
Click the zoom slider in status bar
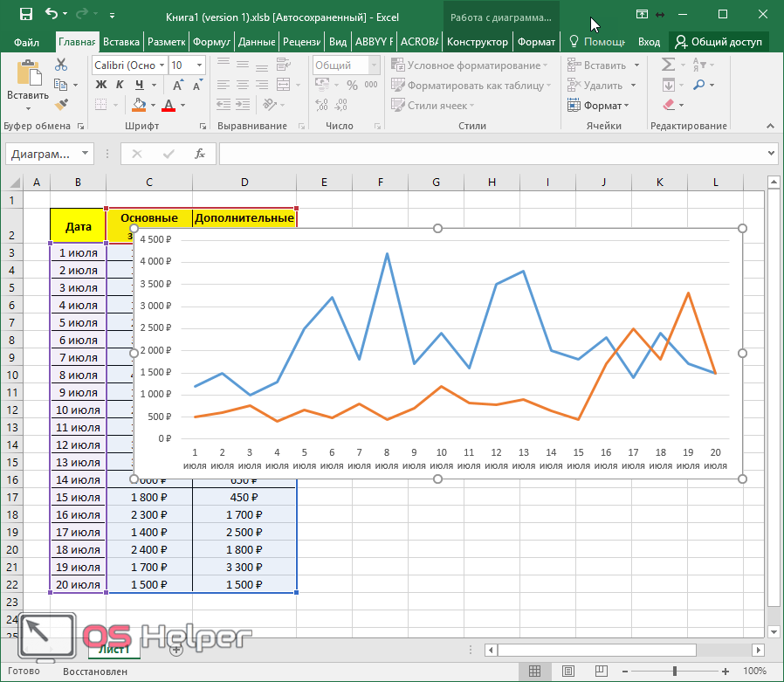coord(675,672)
